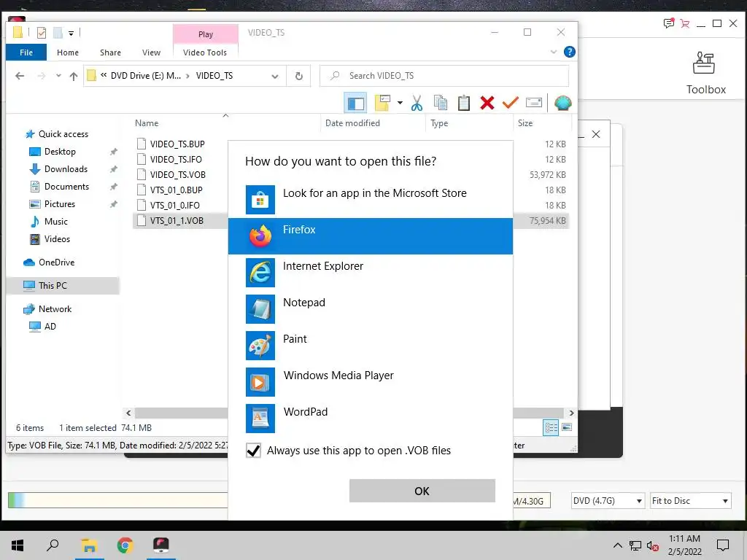Refresh the VIDEO_TS folder view
The height and width of the screenshot is (560, 747).
point(298,76)
